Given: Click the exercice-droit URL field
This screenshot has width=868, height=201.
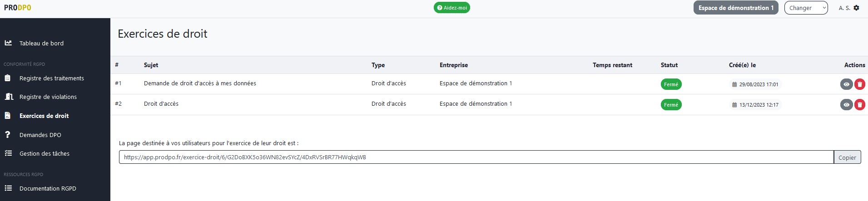Looking at the screenshot, I should (x=476, y=157).
